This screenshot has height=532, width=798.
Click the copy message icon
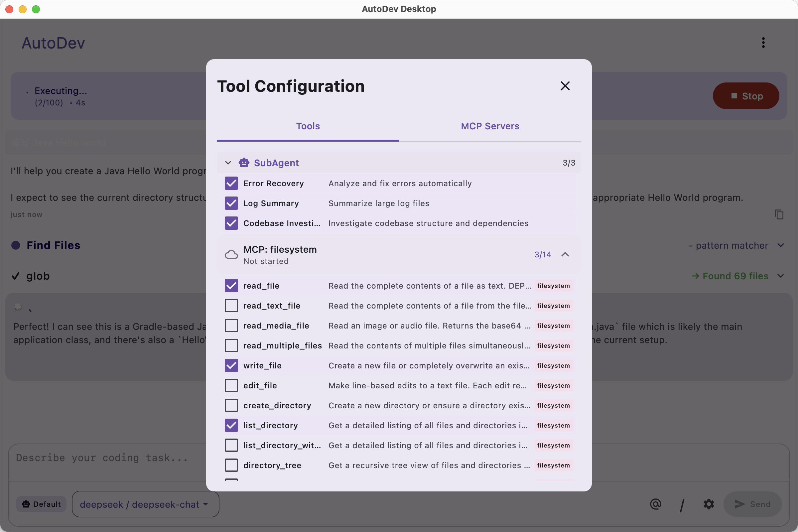[x=779, y=214]
